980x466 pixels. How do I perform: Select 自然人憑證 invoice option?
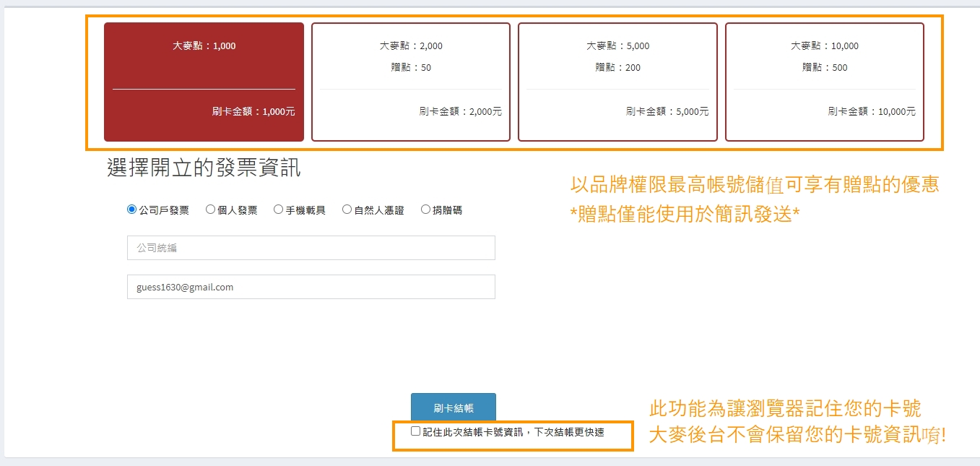click(347, 210)
